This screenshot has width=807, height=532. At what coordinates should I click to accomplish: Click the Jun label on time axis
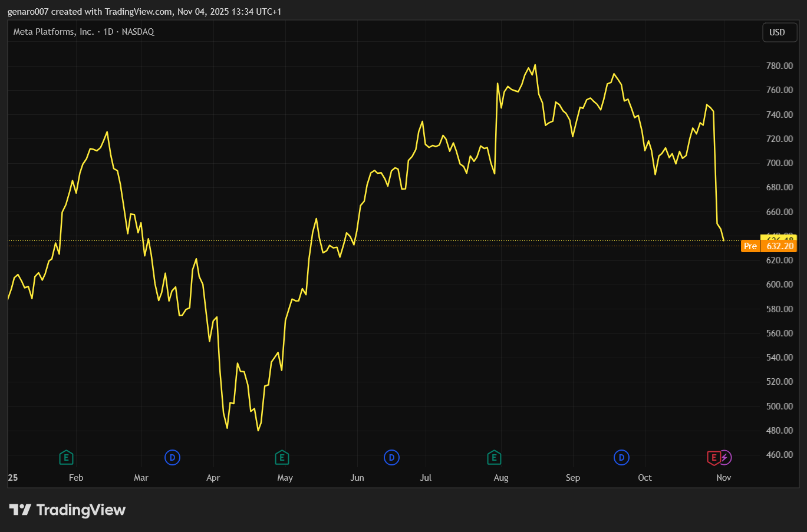pos(357,478)
